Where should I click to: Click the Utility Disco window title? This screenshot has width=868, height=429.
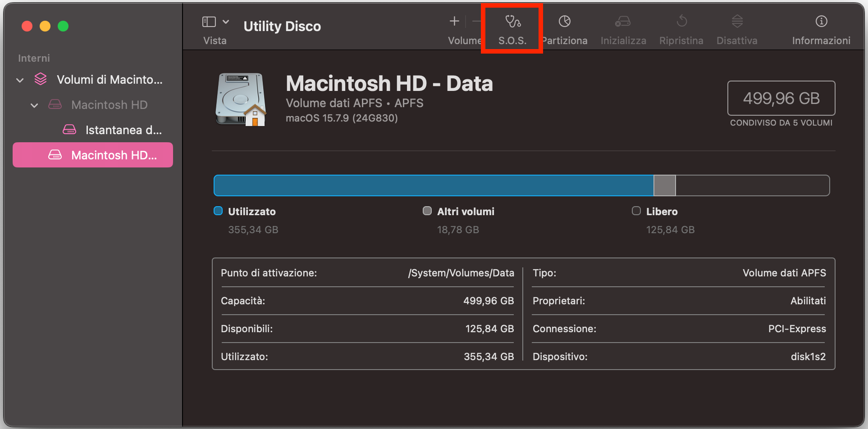pos(282,26)
